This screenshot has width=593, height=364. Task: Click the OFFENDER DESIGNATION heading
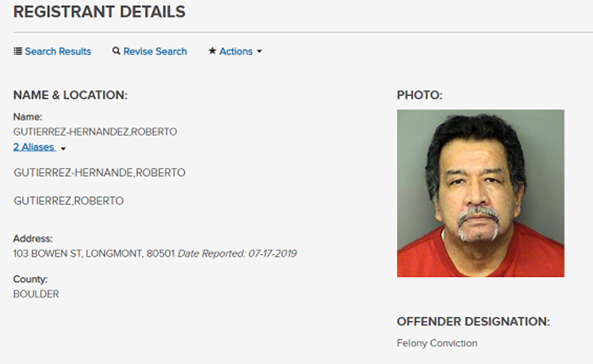pyautogui.click(x=473, y=322)
